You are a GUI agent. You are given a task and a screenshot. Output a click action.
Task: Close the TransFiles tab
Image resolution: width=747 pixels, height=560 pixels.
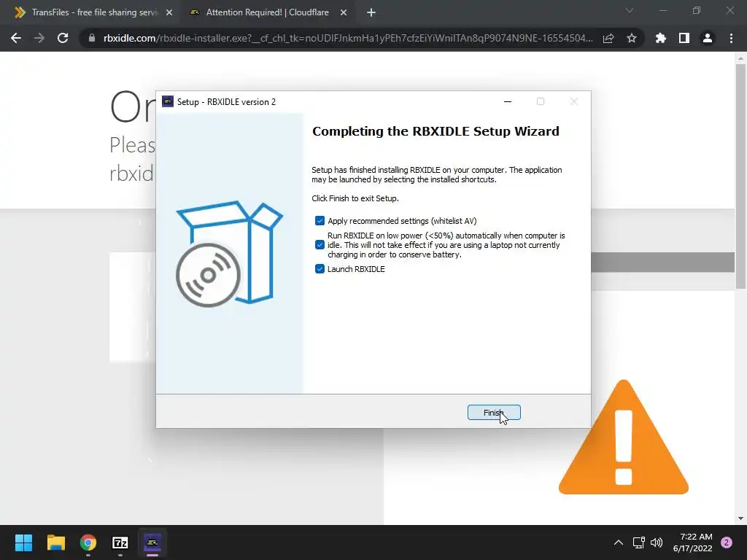pyautogui.click(x=169, y=13)
